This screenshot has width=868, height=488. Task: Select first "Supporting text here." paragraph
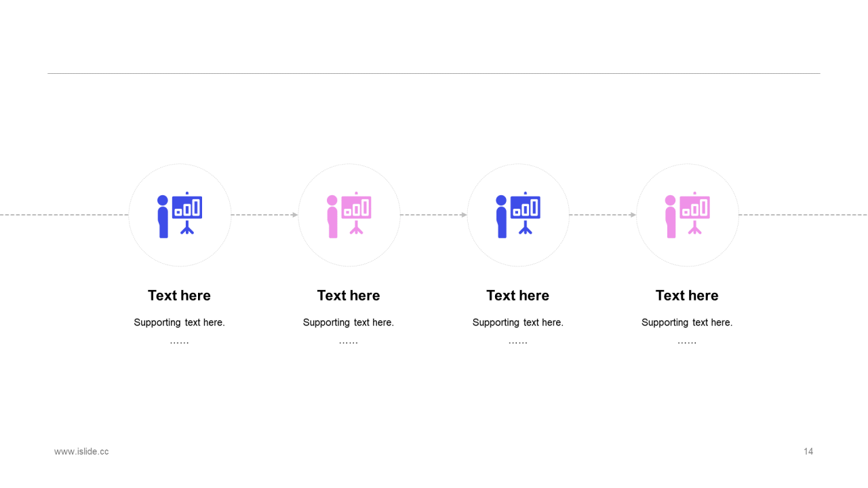(x=179, y=323)
